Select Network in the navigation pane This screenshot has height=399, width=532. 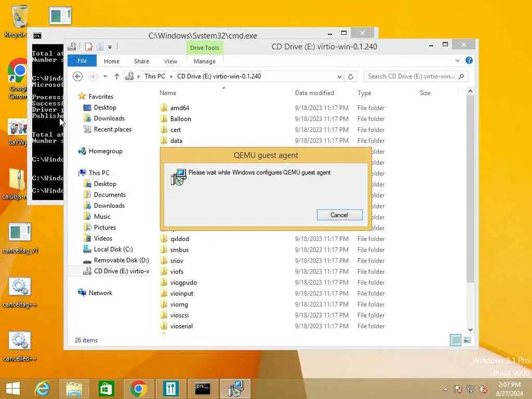[x=100, y=293]
